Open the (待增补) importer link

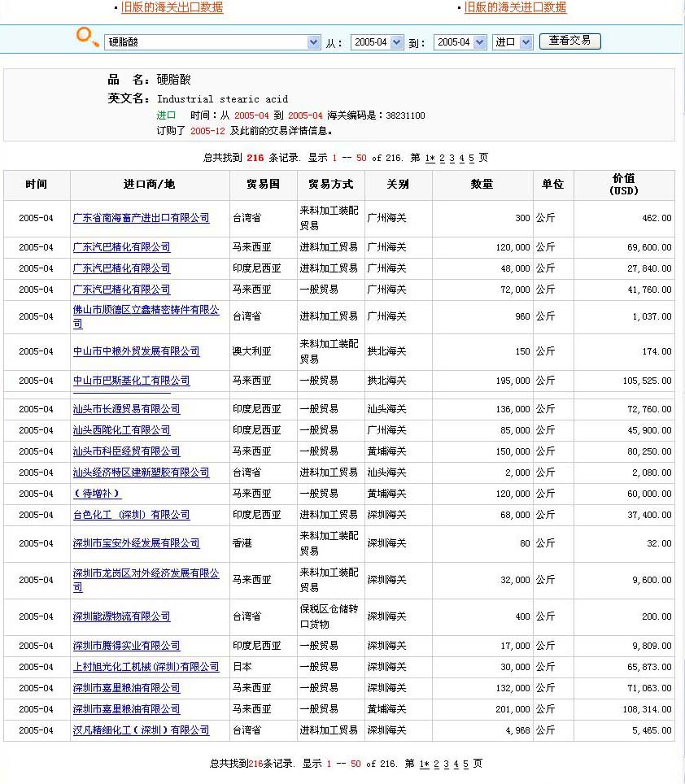[97, 494]
